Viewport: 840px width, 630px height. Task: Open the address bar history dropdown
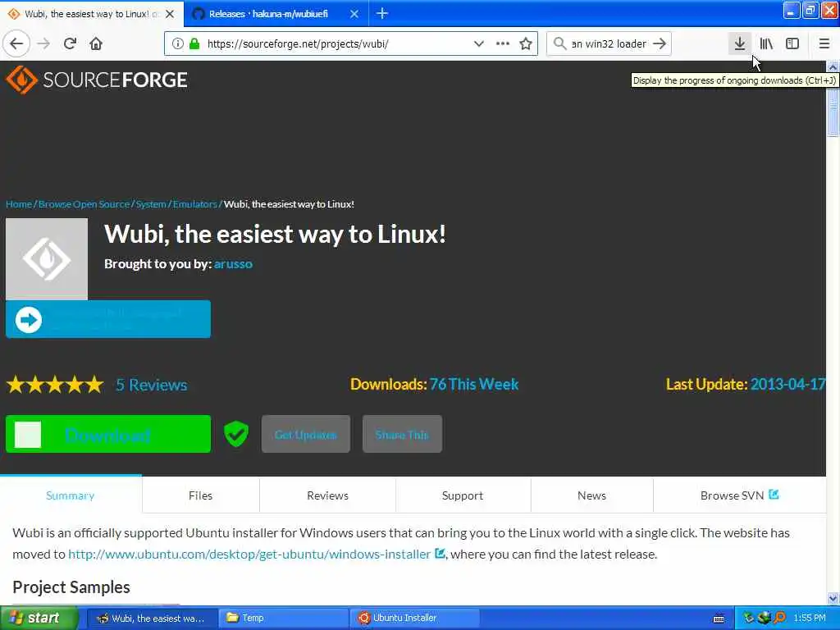click(x=479, y=43)
